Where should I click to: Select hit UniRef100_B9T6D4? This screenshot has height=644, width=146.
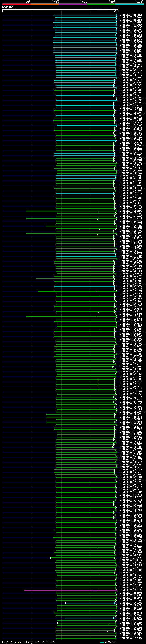(131, 110)
